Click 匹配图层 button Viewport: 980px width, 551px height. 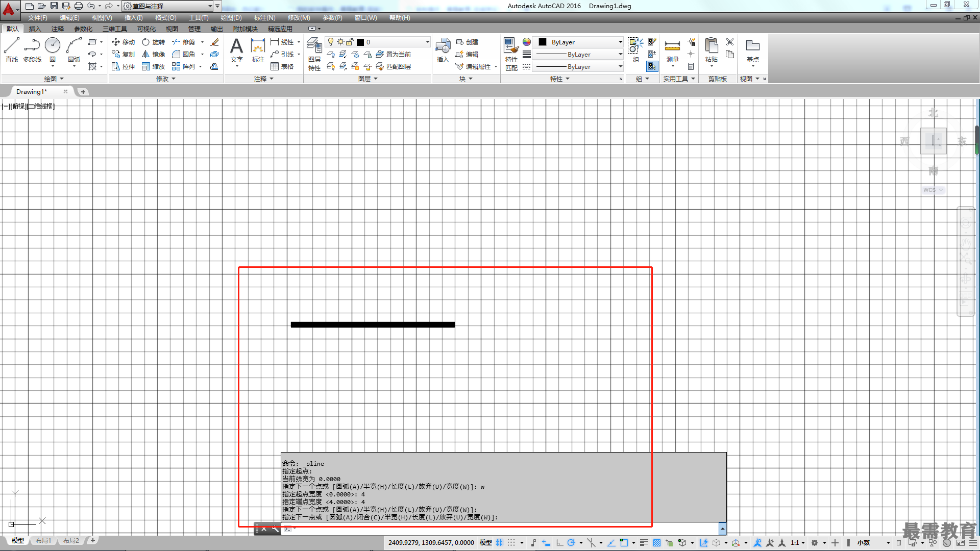[x=394, y=66]
